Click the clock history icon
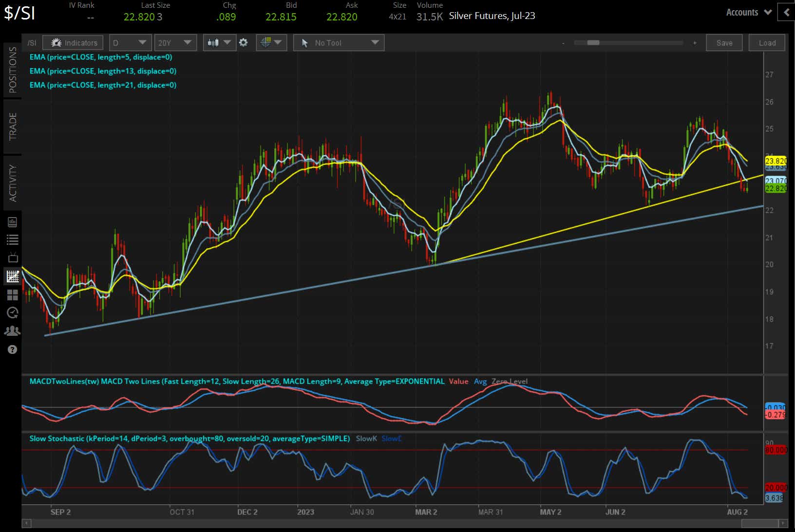The width and height of the screenshot is (795, 532). click(x=12, y=313)
